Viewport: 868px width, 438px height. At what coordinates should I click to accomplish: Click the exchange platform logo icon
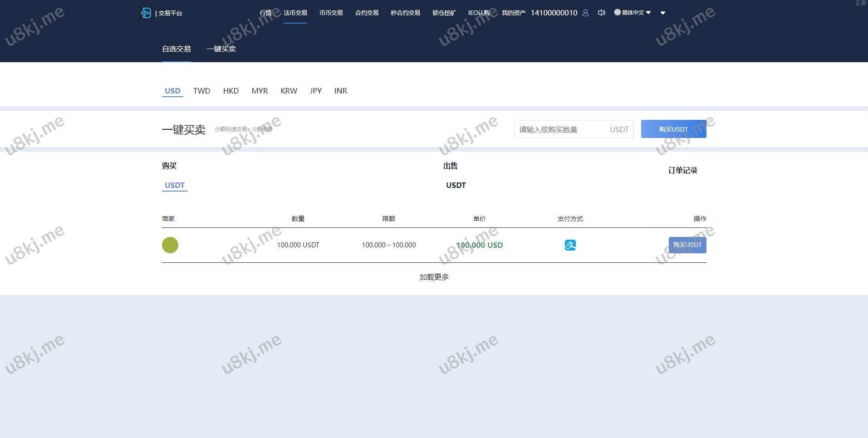click(146, 13)
